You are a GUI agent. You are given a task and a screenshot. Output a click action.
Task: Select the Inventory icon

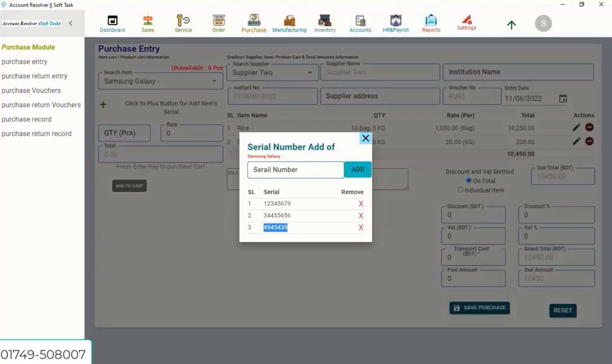click(325, 23)
